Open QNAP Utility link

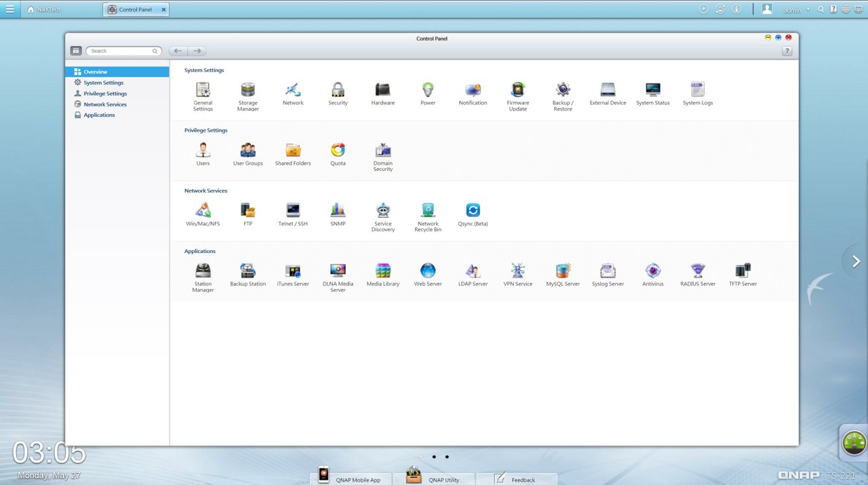coord(434,478)
